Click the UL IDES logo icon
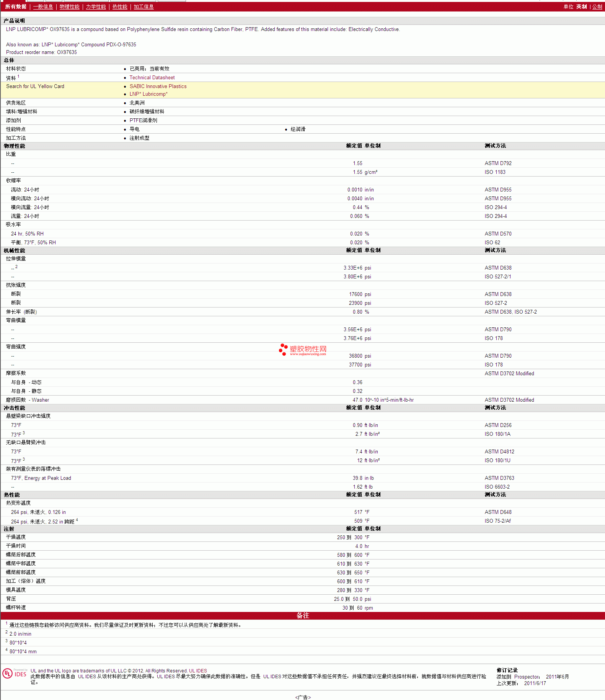This screenshot has width=605, height=700. pyautogui.click(x=15, y=673)
